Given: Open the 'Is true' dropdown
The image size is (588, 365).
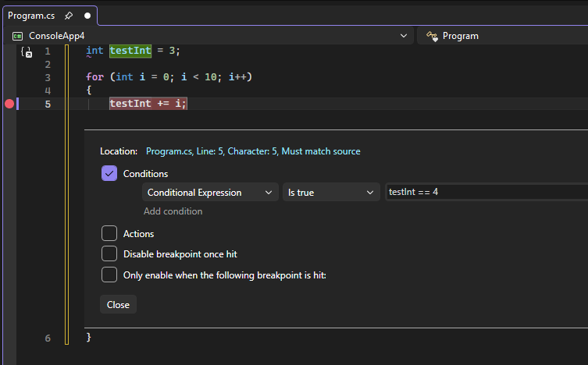Looking at the screenshot, I should click(x=331, y=193).
